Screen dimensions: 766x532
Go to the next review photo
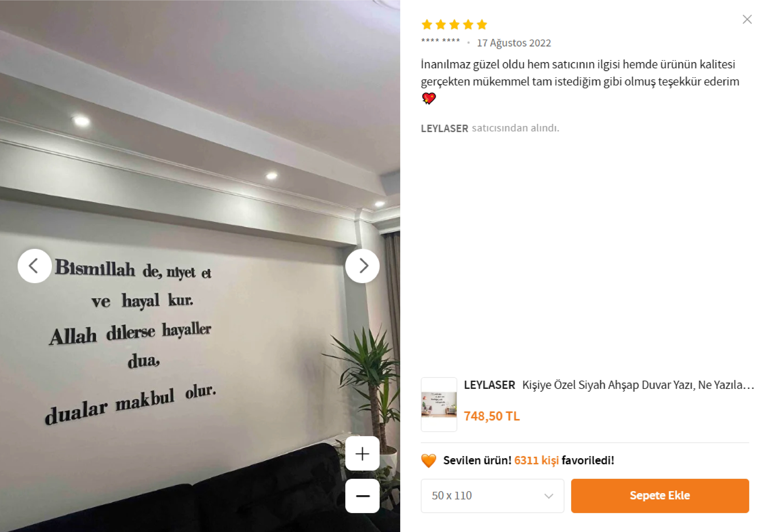click(362, 266)
